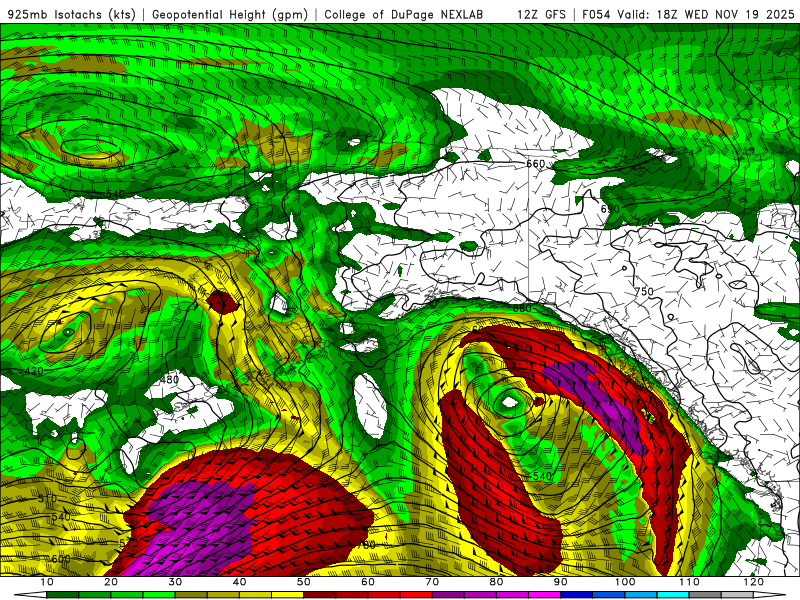Click the 750 height contour label
The image size is (800, 600).
[644, 291]
